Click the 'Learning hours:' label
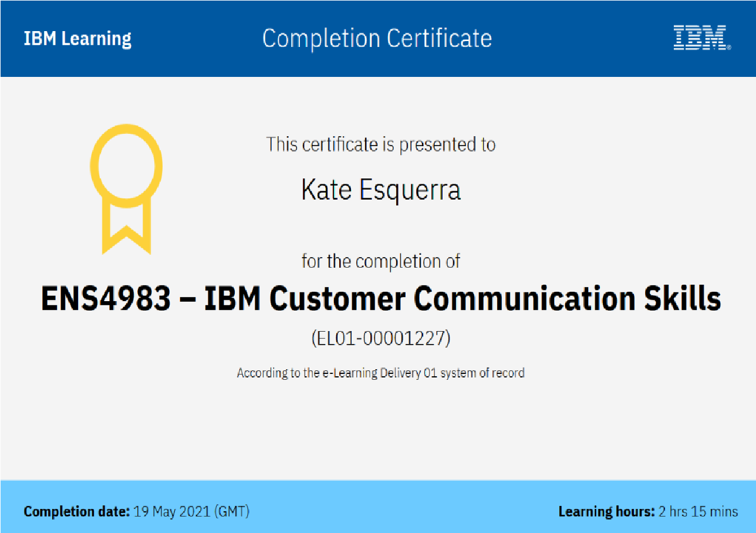This screenshot has height=533, width=756. pyautogui.click(x=606, y=511)
